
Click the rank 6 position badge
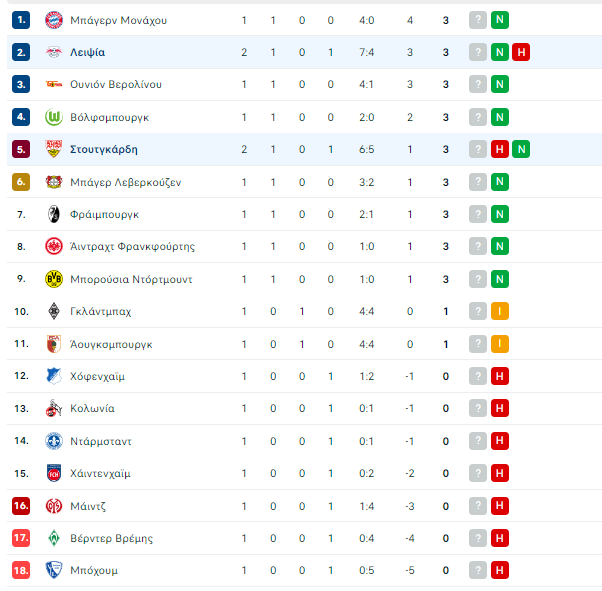pyautogui.click(x=21, y=182)
